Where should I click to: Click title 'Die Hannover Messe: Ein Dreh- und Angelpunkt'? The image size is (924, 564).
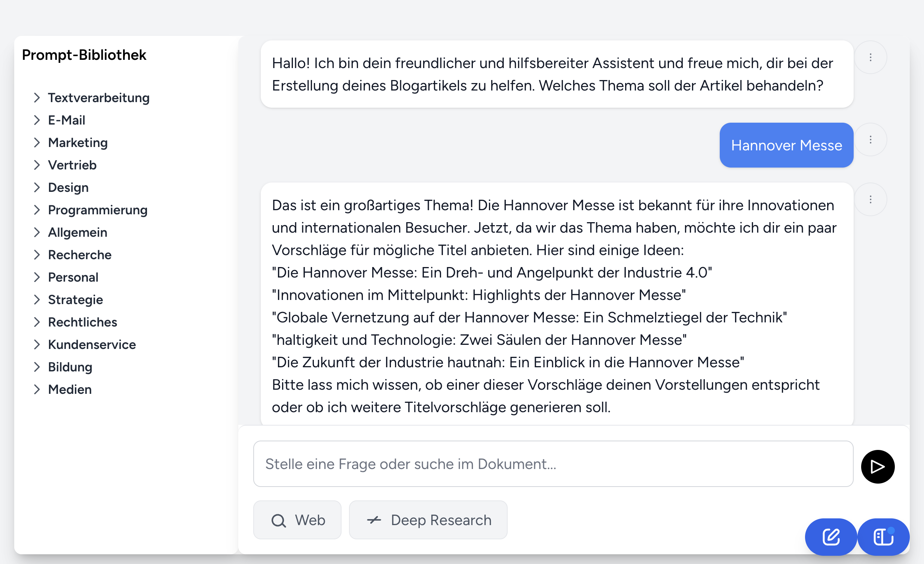click(x=492, y=273)
